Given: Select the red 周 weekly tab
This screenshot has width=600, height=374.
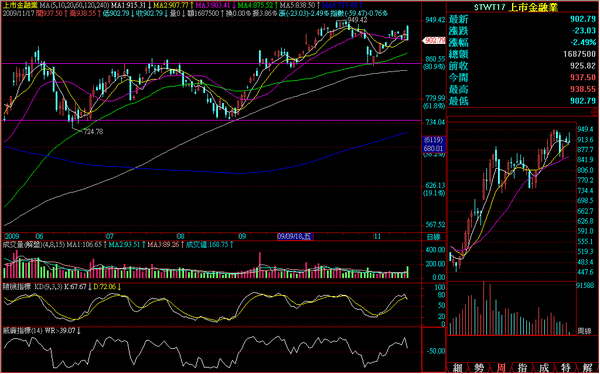Looking at the screenshot, I should (x=501, y=368).
